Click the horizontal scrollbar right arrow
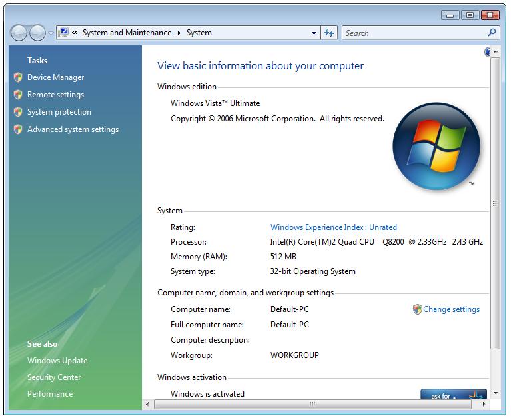This screenshot has height=420, width=511. tap(484, 405)
